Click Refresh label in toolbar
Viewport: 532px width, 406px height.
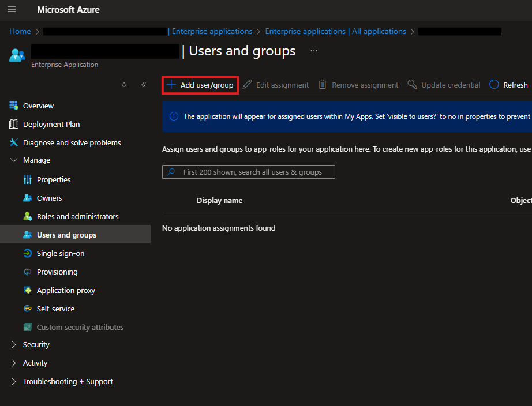(x=515, y=85)
